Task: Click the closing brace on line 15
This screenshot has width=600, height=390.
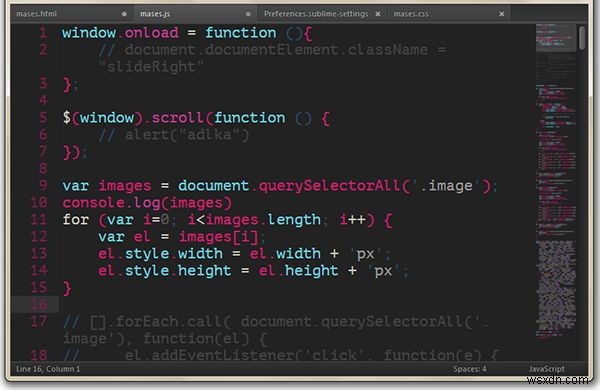Action: point(67,288)
